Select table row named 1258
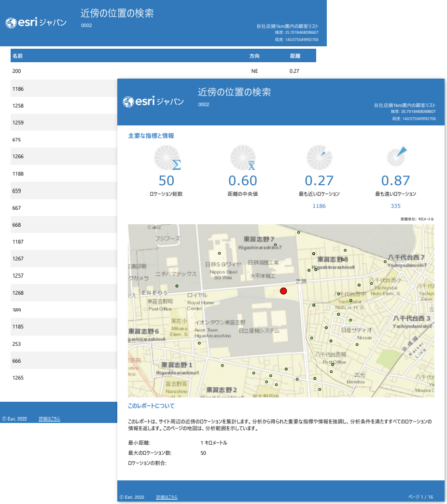The height and width of the screenshot is (504, 447). click(64, 106)
